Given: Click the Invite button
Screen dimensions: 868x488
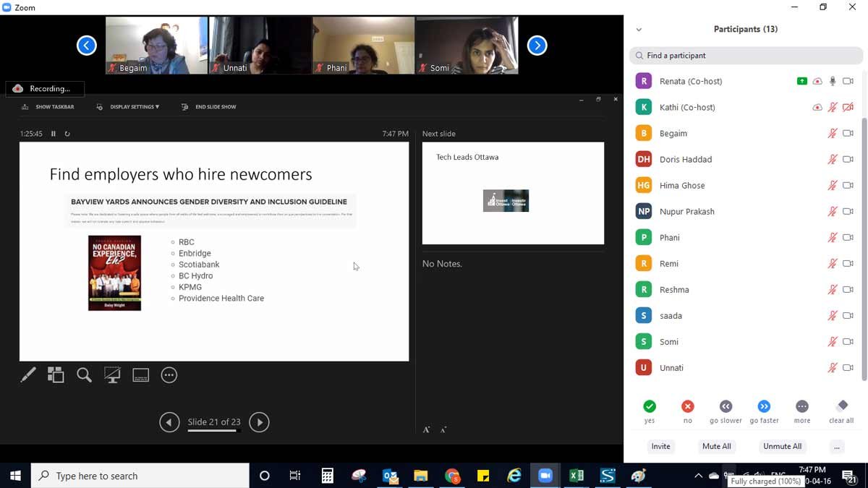Looking at the screenshot, I should [x=660, y=447].
